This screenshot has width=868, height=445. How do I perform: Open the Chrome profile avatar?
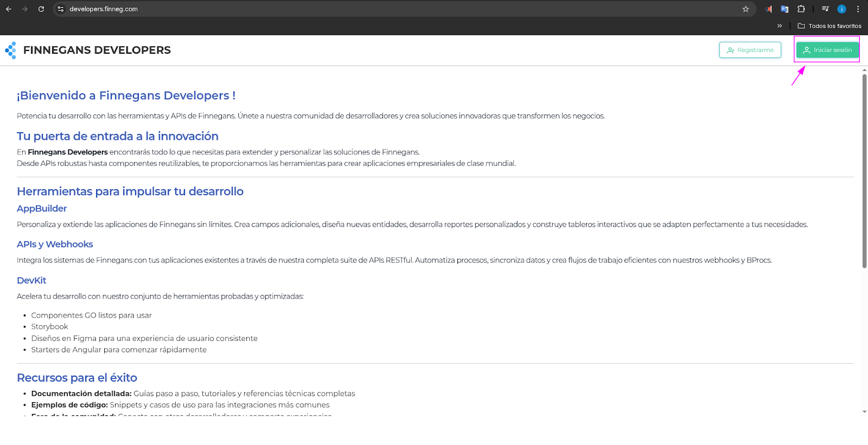click(x=841, y=9)
